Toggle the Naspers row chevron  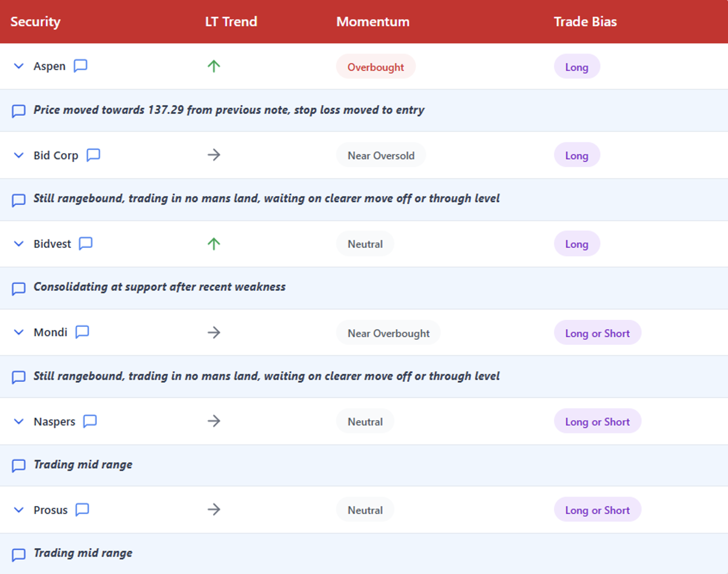click(19, 421)
